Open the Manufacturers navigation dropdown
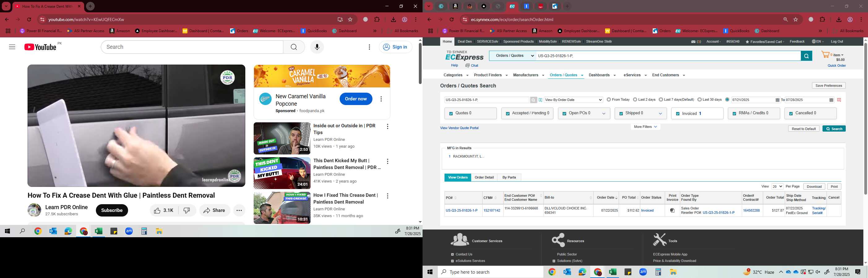Viewport: 868px width, 278px height. click(x=528, y=75)
